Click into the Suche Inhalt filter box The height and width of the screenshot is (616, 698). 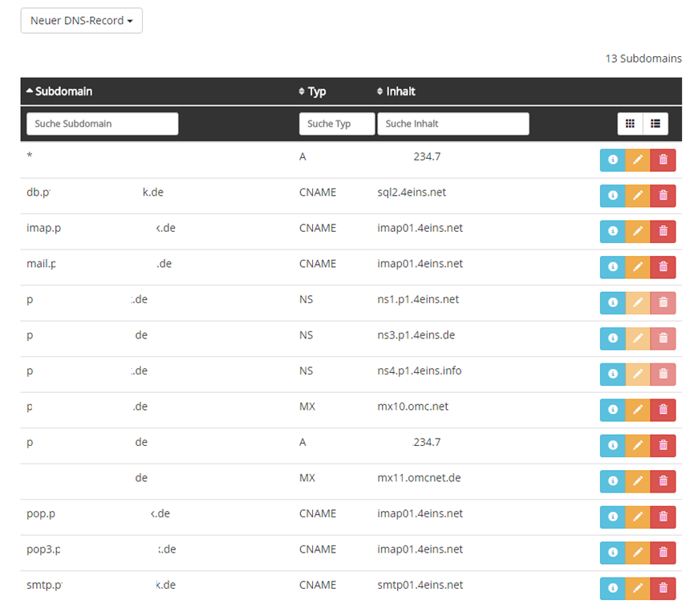point(453,124)
